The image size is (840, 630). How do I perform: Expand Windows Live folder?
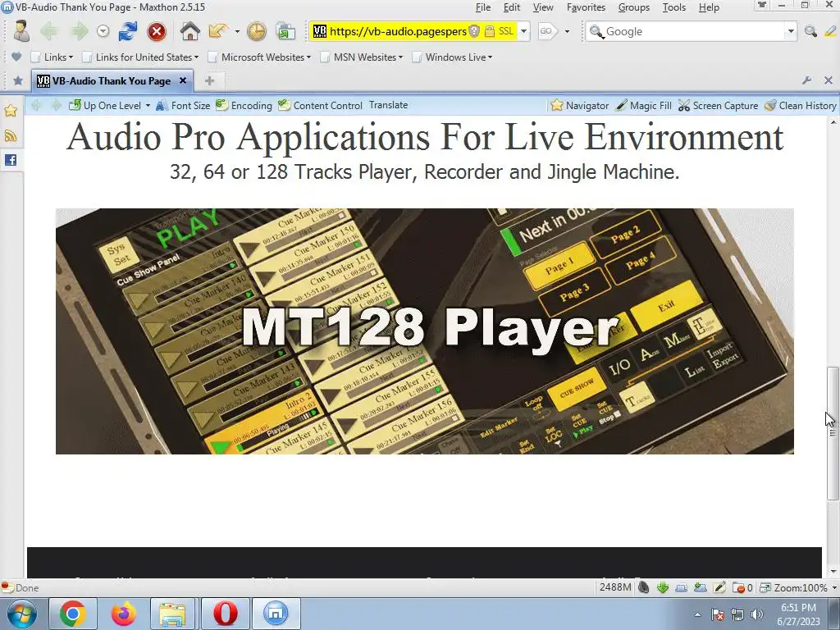coord(452,57)
